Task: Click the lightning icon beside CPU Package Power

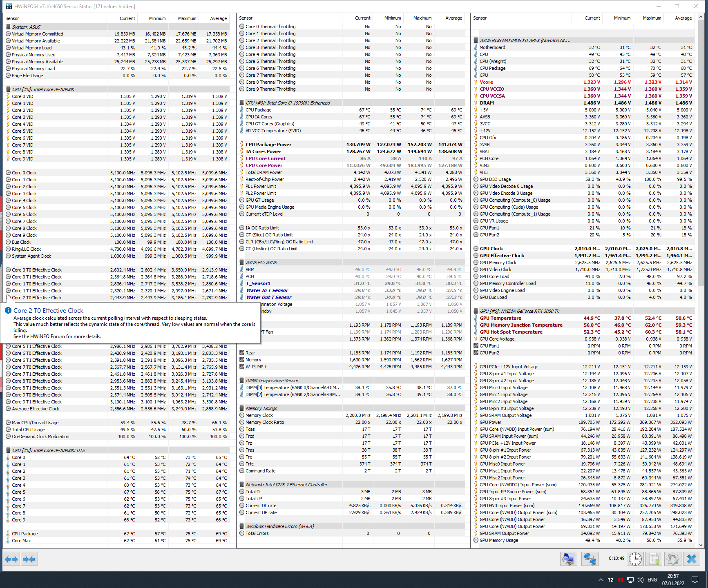Action: pyautogui.click(x=242, y=145)
